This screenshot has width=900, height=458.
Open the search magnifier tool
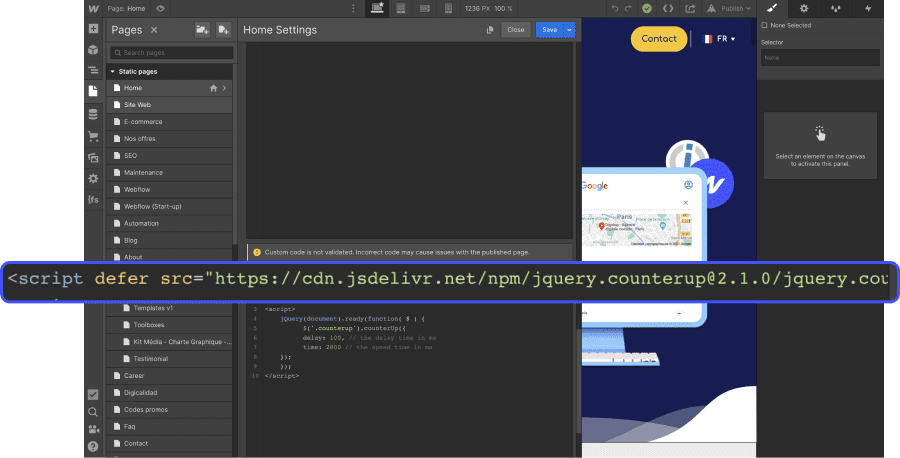pos(93,412)
